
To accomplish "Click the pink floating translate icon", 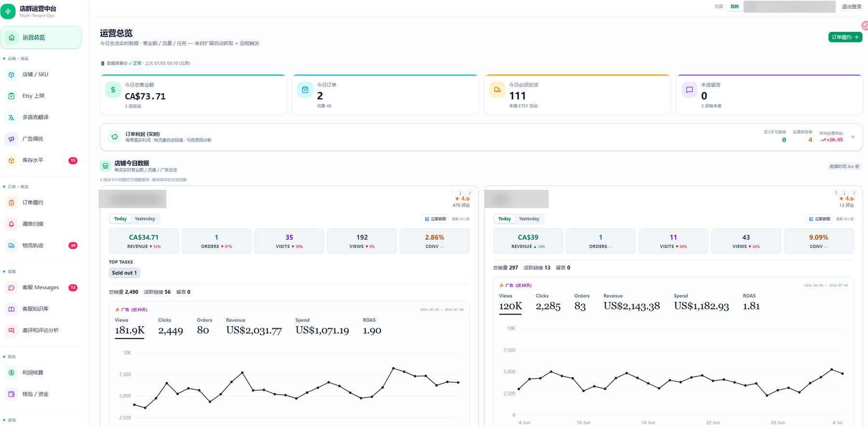I will pos(865,26).
